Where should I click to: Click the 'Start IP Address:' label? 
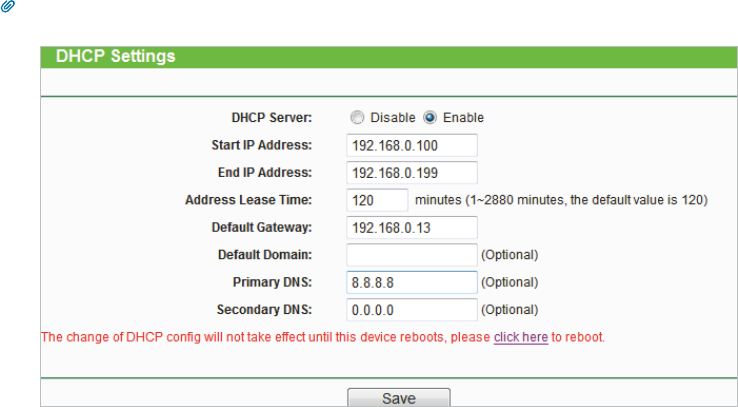point(262,145)
